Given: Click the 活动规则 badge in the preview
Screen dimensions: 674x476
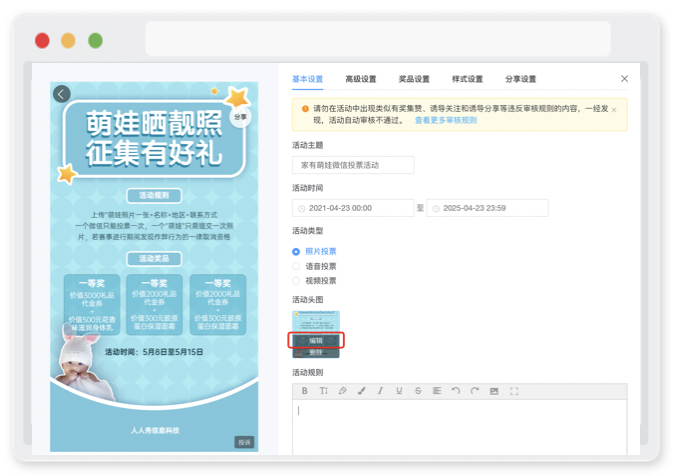Looking at the screenshot, I should pos(154,196).
